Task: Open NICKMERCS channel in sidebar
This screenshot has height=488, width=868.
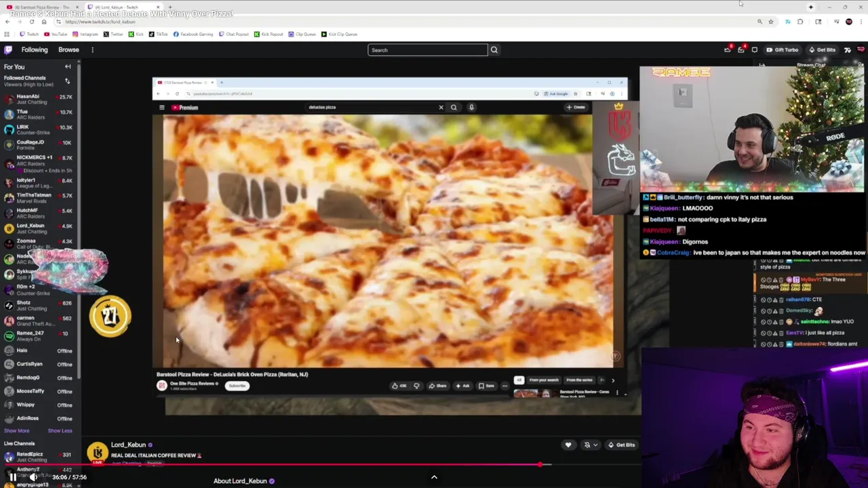Action: point(39,163)
